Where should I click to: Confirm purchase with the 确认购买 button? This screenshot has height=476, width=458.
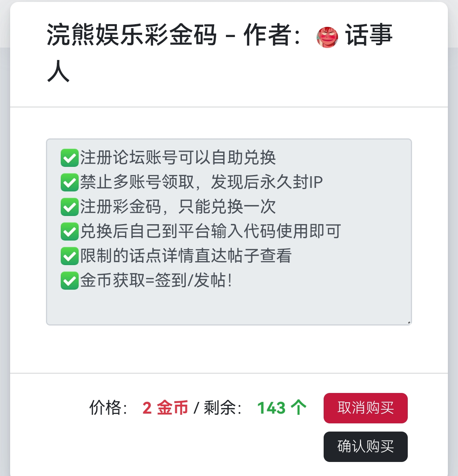(365, 447)
